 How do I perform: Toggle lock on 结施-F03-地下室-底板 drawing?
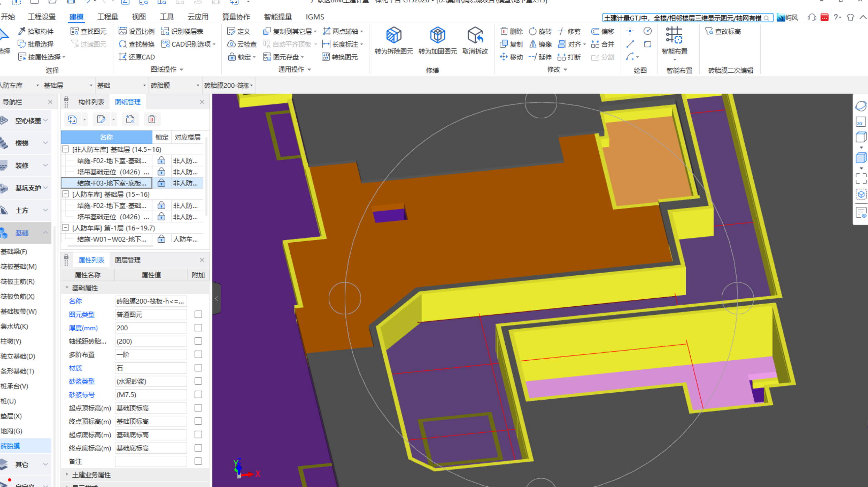click(x=161, y=183)
